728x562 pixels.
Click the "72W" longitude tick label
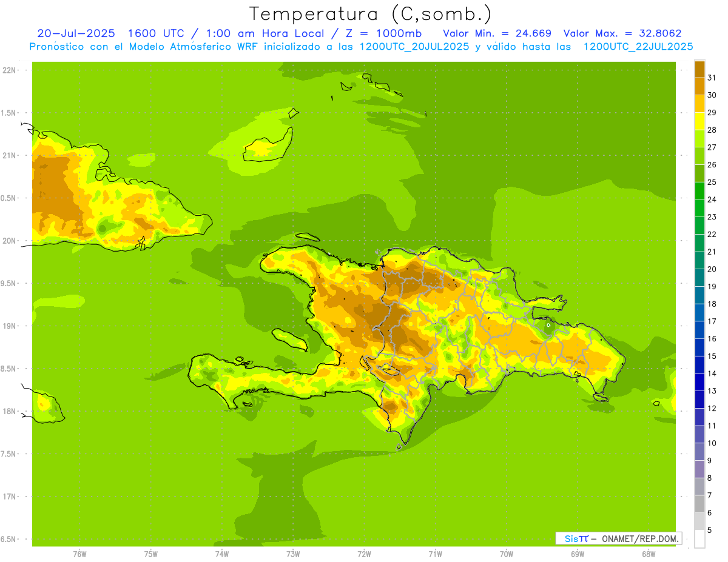[x=364, y=554]
